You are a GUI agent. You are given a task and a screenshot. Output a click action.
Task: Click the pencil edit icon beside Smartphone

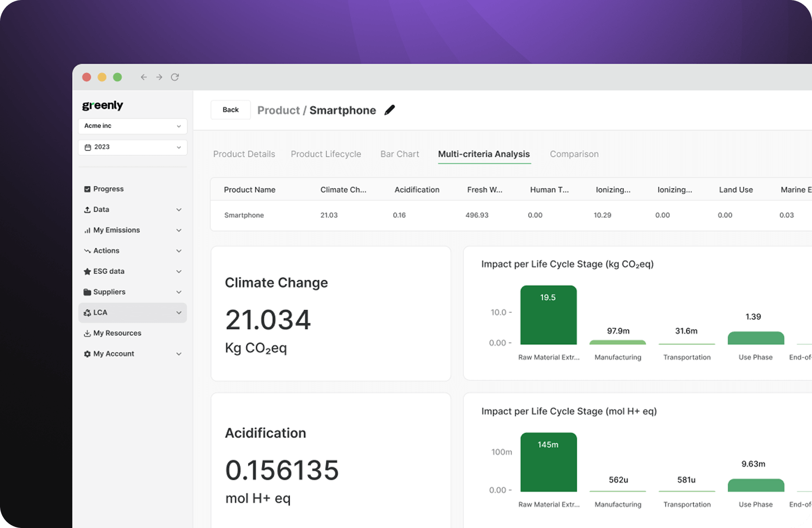pyautogui.click(x=390, y=110)
